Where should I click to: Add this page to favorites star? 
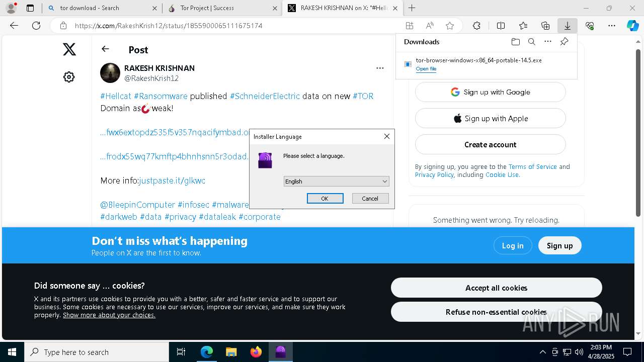(450, 26)
